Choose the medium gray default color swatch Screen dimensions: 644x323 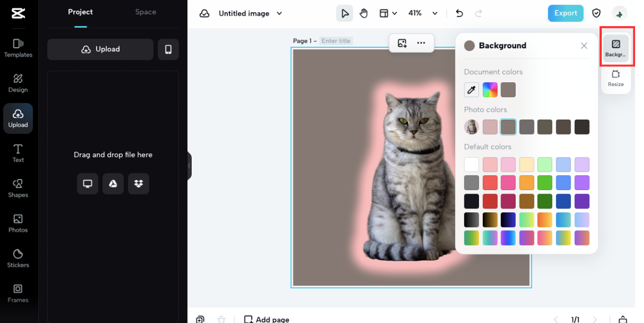pos(472,183)
